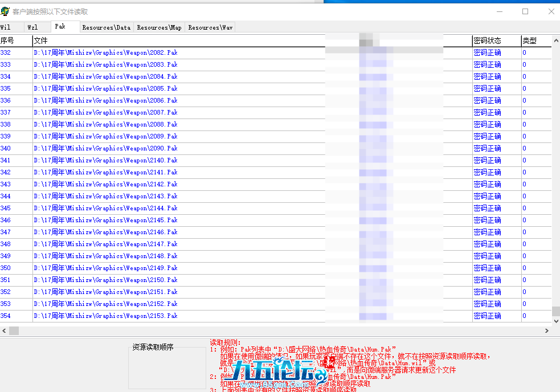The width and height of the screenshot is (560, 392).
Task: Click sequence number 345
Action: tap(5, 209)
